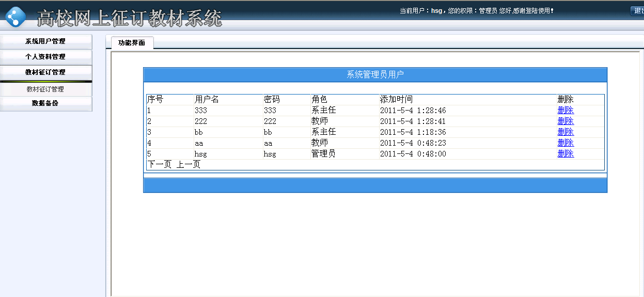
Task: Click the 密码 column header
Action: 272,100
